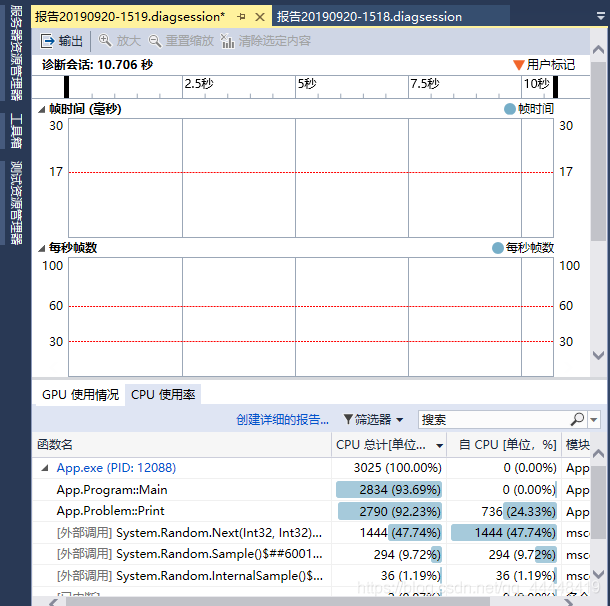This screenshot has width=610, height=606.
Task: Click the 诊断会话: 10.706 秒 label
Action: pyautogui.click(x=97, y=65)
